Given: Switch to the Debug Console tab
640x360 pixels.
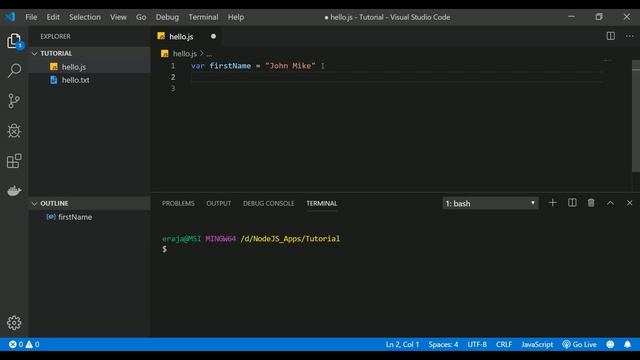Looking at the screenshot, I should click(269, 203).
